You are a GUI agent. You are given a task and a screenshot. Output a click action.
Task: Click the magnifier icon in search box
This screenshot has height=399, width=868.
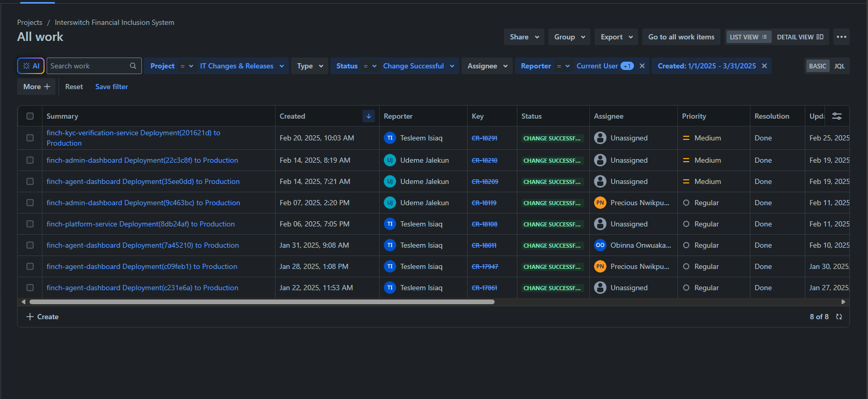coord(133,66)
